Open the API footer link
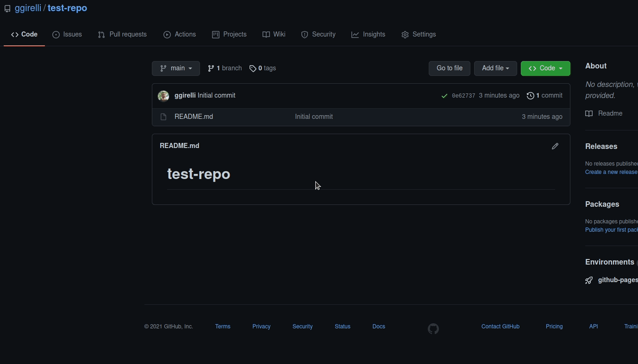Screen dimensions: 638x364 click(x=594, y=327)
